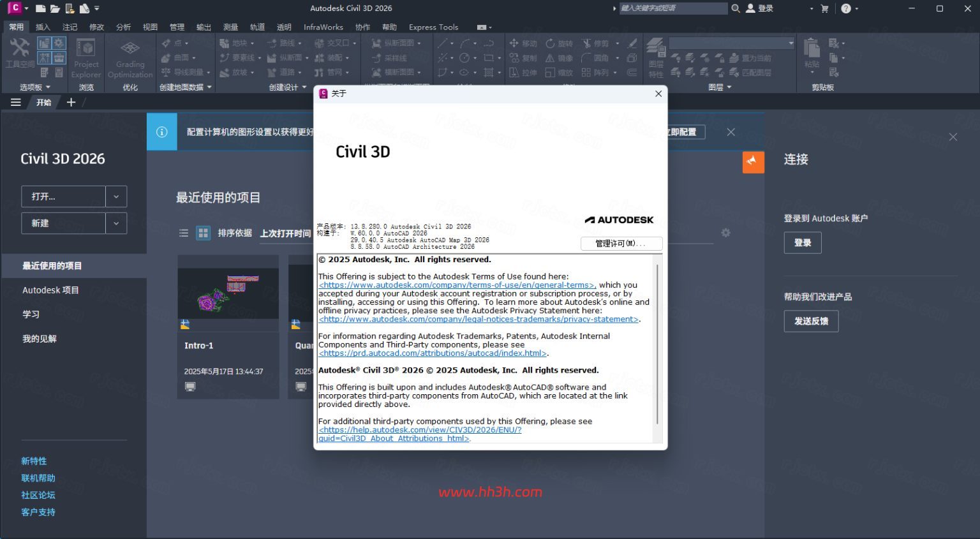Click the help question mark icon
This screenshot has width=980, height=539.
[x=846, y=8]
